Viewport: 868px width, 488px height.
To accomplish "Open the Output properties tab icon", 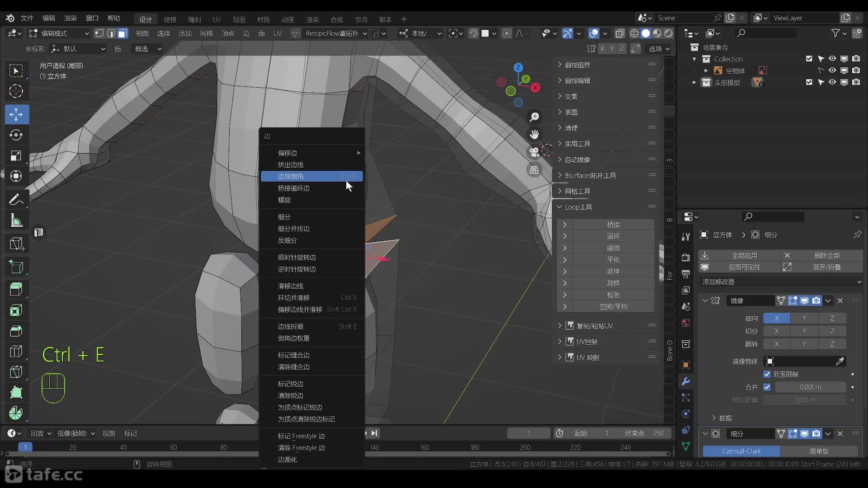I will pos(686,274).
